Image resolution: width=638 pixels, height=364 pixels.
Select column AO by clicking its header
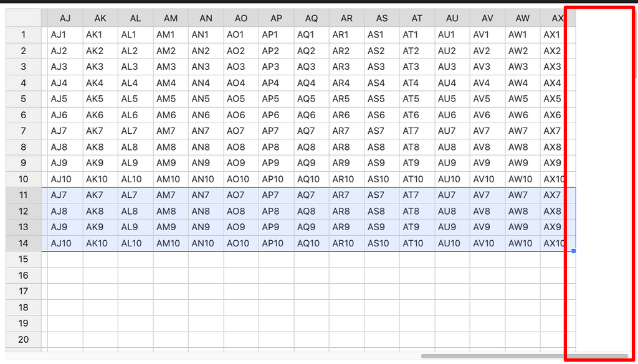coord(240,18)
